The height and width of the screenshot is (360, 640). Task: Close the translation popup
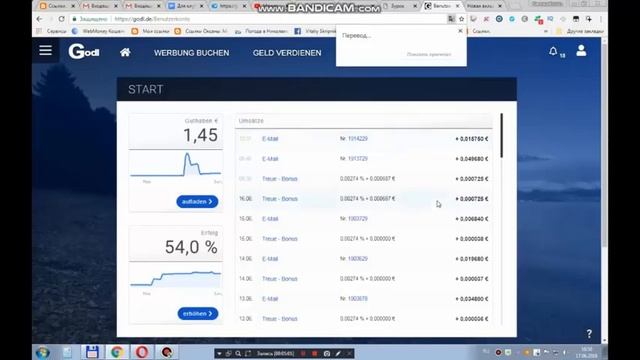(x=460, y=31)
